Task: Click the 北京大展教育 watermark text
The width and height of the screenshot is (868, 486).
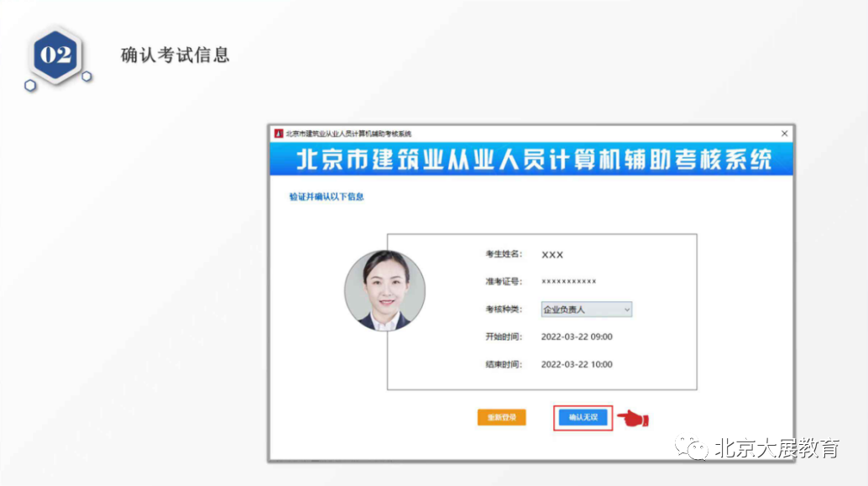Action: point(776,448)
